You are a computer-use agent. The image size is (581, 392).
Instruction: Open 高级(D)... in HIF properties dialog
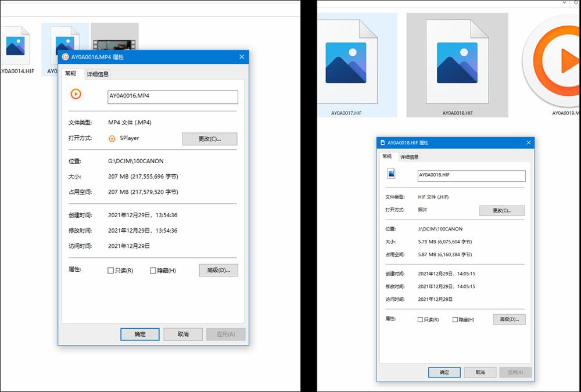tap(510, 319)
